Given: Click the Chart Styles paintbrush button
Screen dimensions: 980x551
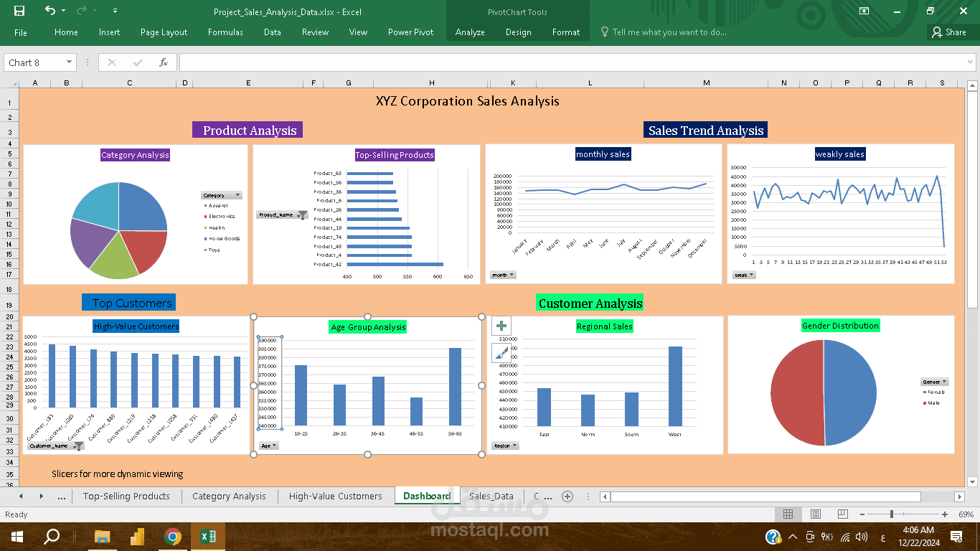Looking at the screenshot, I should pyautogui.click(x=501, y=352).
